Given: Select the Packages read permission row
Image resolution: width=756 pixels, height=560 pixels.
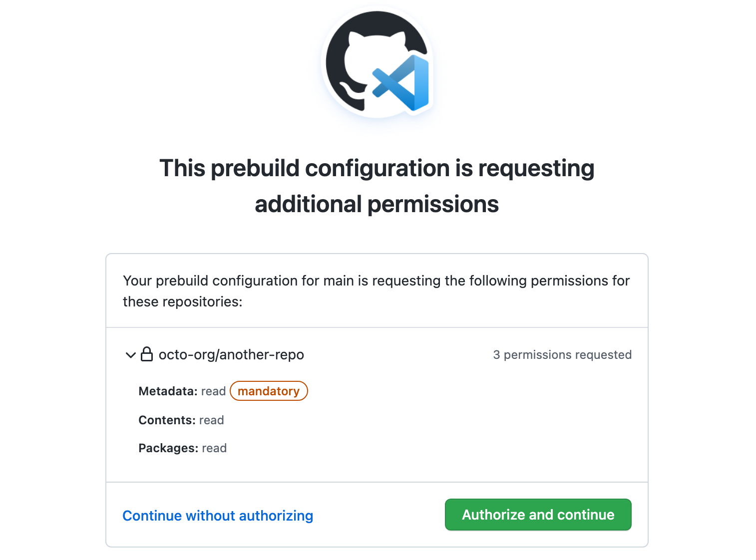Looking at the screenshot, I should point(182,448).
